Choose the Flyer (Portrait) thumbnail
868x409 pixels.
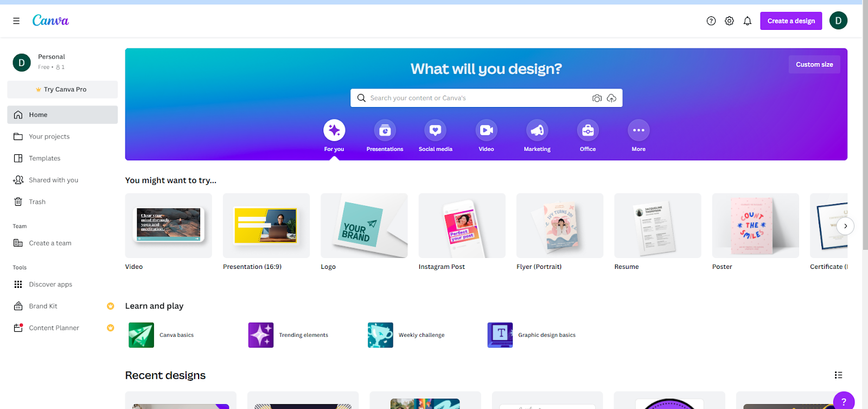(560, 225)
